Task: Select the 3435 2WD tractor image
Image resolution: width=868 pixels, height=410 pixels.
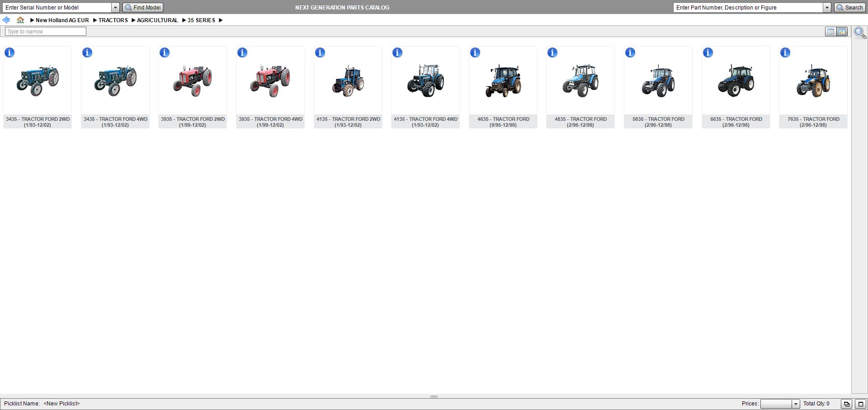Action: coord(38,81)
